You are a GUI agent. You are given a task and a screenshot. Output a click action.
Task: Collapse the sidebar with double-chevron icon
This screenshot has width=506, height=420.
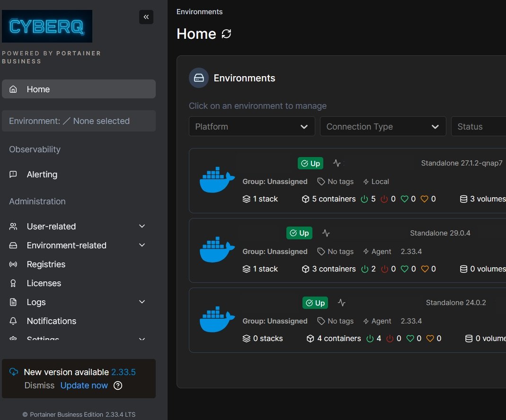tap(146, 17)
